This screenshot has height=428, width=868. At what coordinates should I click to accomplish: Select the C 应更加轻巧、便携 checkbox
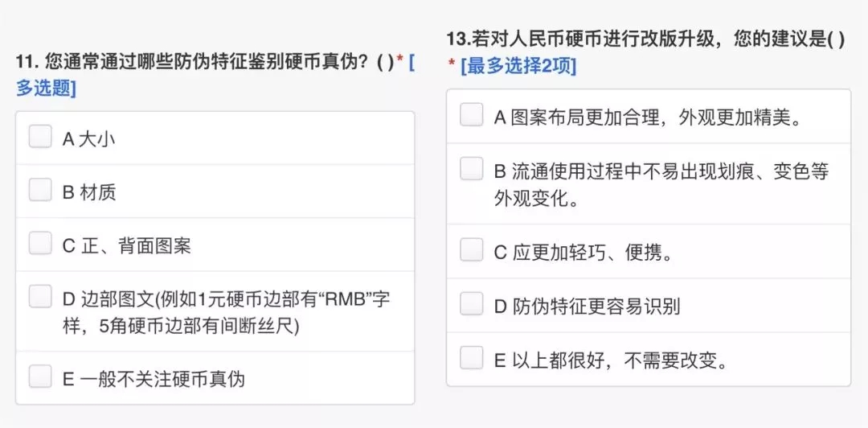coord(472,250)
